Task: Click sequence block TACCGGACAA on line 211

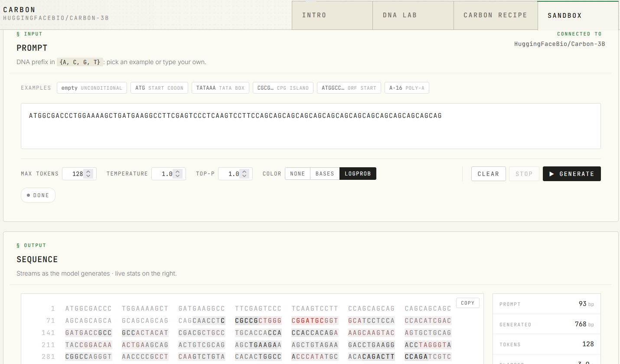Action: (x=88, y=345)
